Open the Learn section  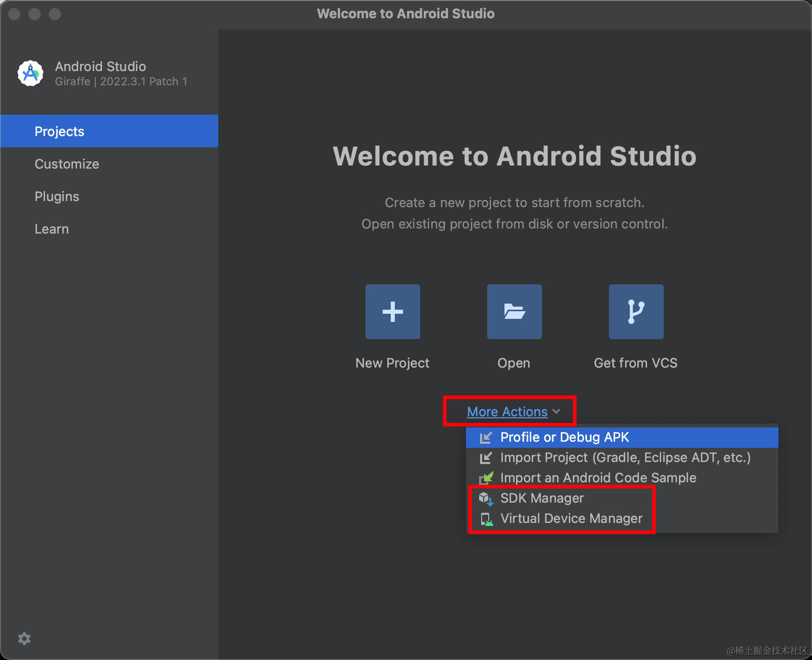[x=51, y=228]
